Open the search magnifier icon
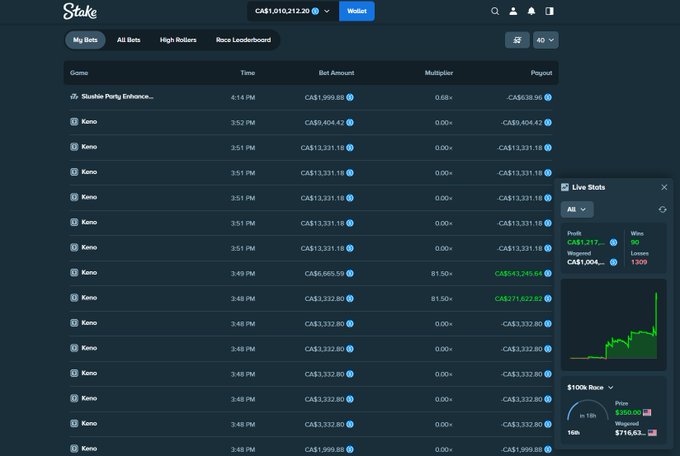 [495, 11]
